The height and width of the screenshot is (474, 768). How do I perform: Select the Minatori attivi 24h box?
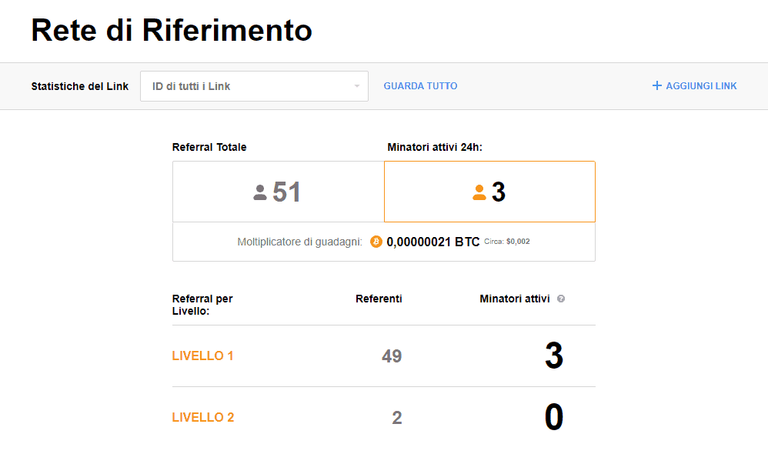pyautogui.click(x=490, y=191)
